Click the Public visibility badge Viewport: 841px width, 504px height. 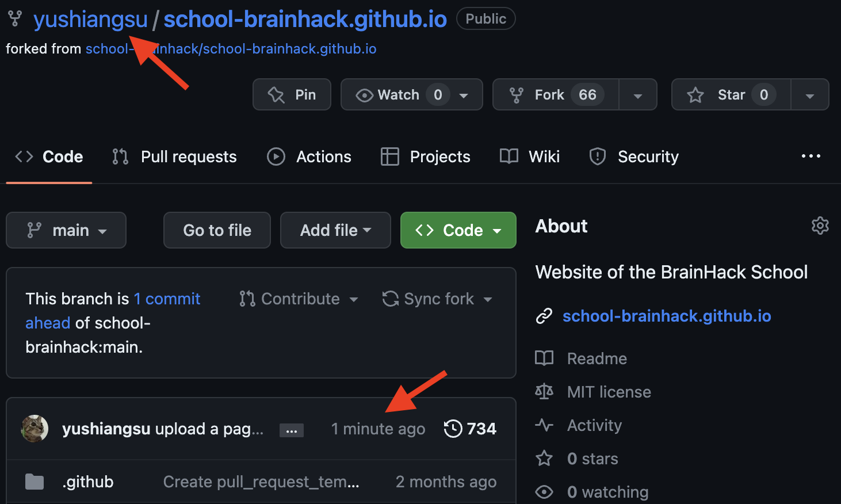coord(486,19)
